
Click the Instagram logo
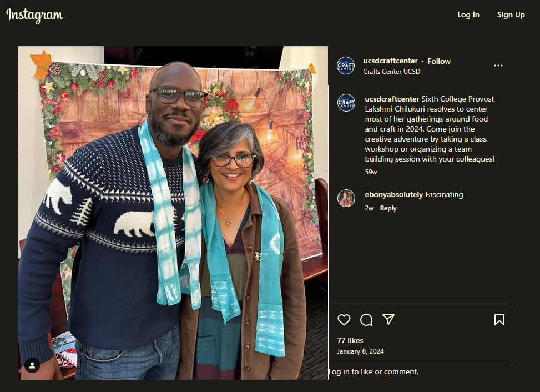[34, 15]
